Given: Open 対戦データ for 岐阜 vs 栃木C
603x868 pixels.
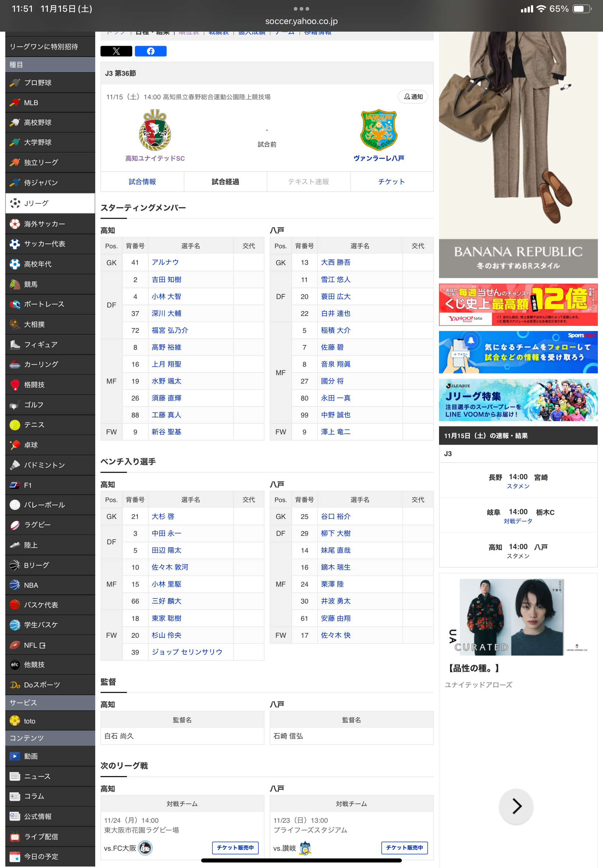Looking at the screenshot, I should coord(518,521).
